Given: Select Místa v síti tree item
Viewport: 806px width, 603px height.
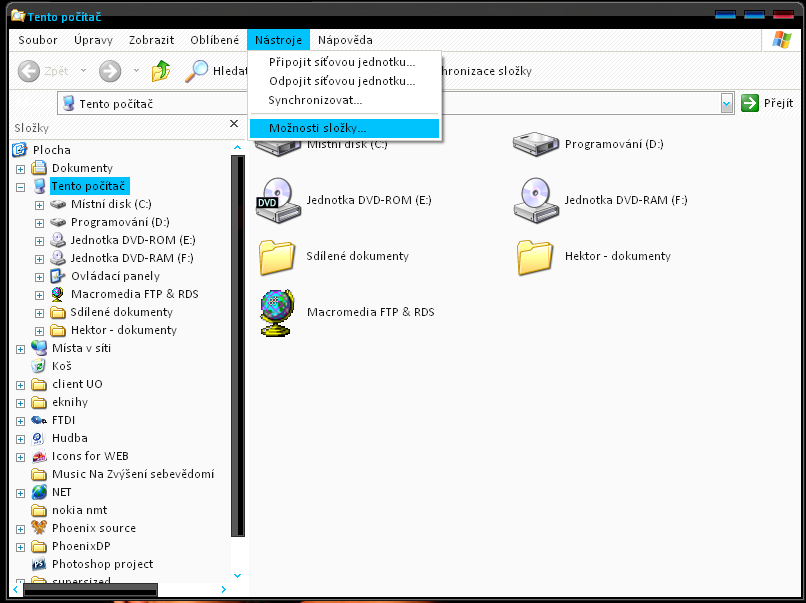Looking at the screenshot, I should pos(81,348).
